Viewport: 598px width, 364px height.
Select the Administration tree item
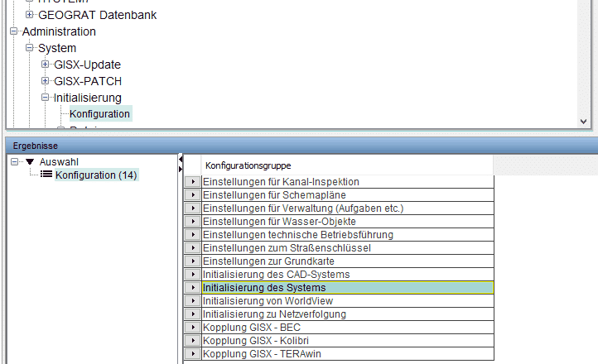pos(59,31)
